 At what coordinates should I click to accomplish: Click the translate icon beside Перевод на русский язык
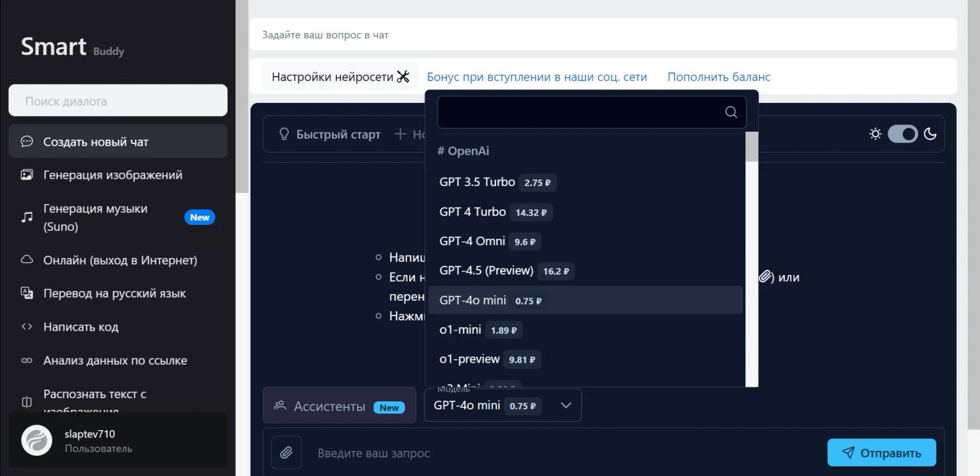[x=27, y=293]
